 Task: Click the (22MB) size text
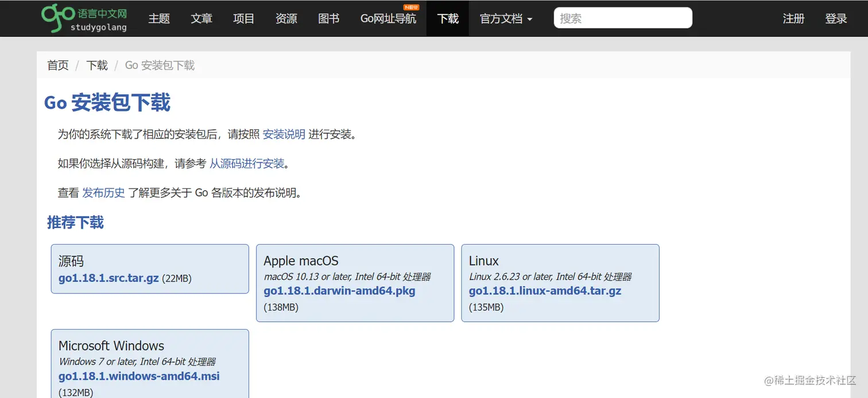point(176,279)
